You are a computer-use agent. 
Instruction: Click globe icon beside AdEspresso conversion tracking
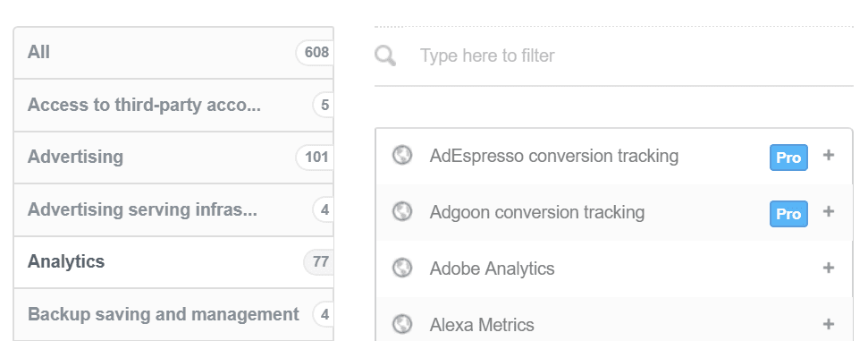[402, 156]
